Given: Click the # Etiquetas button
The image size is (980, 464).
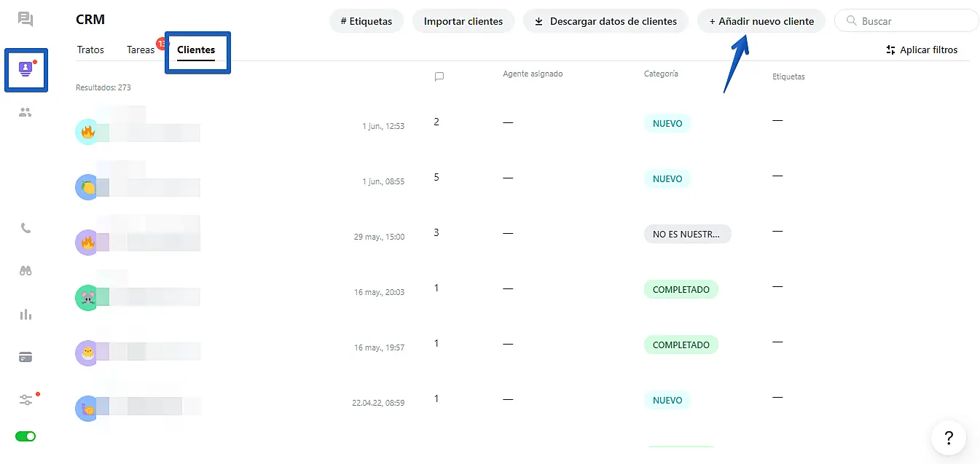Looking at the screenshot, I should pyautogui.click(x=366, y=21).
